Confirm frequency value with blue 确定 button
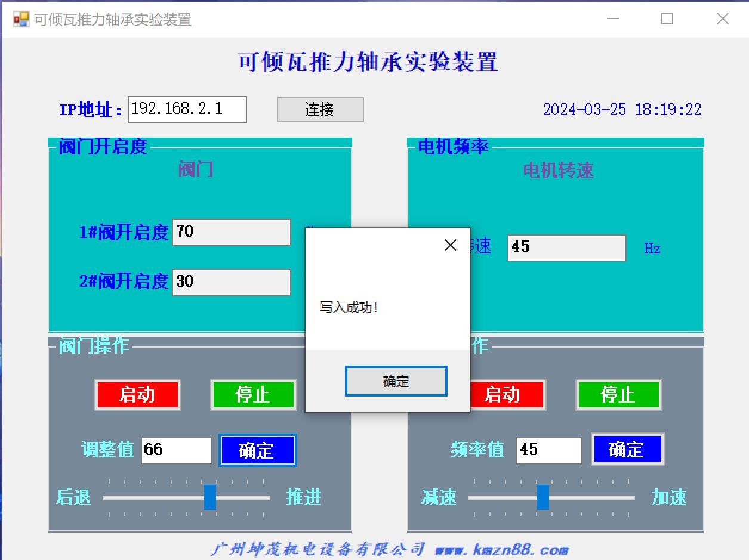749x560 pixels. pos(627,449)
